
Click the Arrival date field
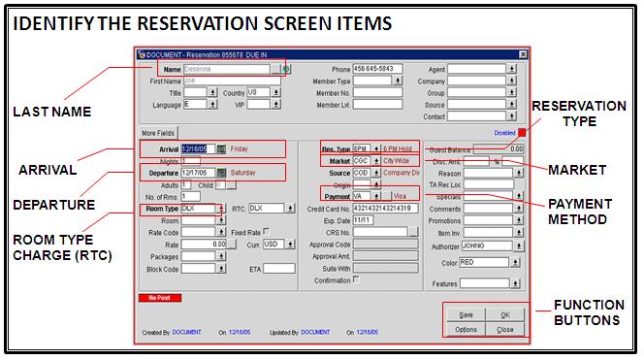199,148
